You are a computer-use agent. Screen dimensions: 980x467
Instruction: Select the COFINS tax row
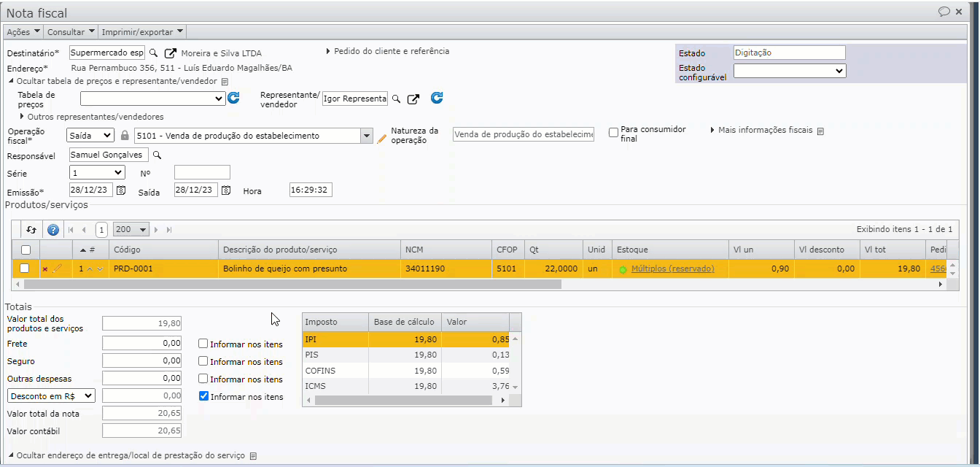406,371
